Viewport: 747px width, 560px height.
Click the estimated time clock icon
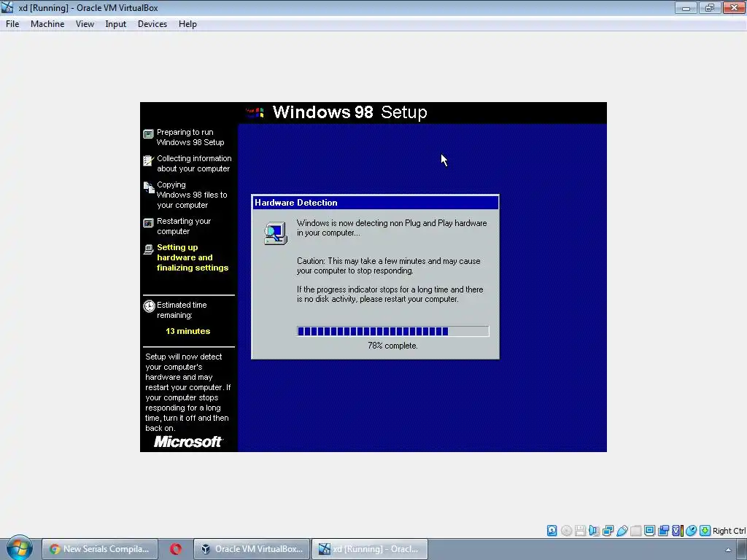coord(149,306)
